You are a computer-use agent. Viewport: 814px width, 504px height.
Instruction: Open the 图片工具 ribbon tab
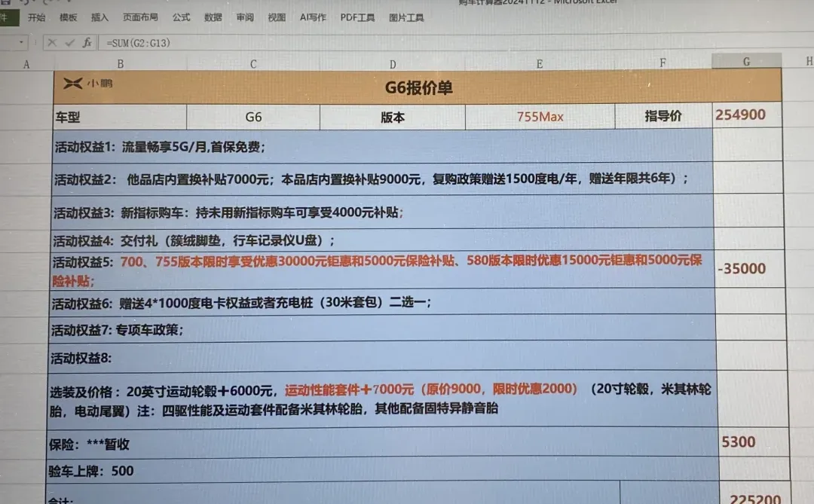(407, 17)
